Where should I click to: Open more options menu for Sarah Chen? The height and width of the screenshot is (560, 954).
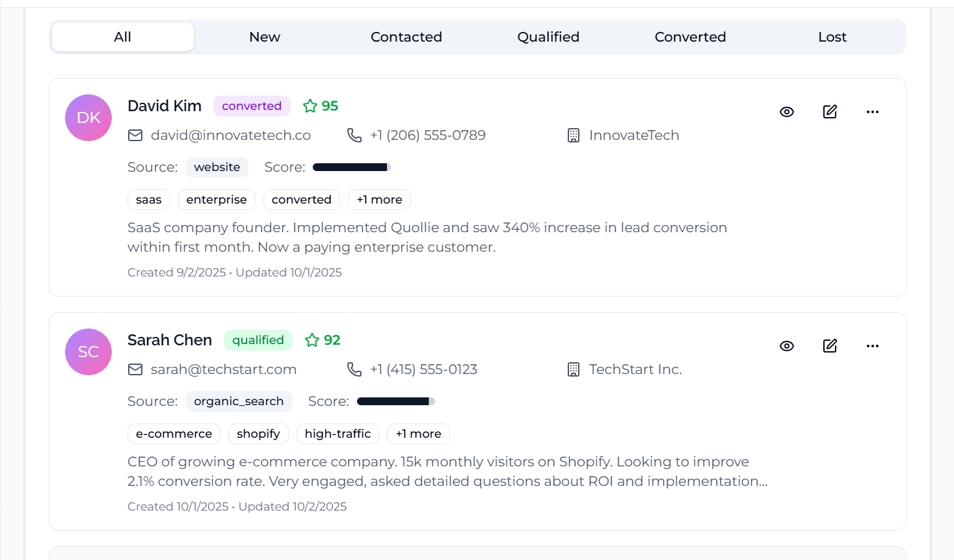point(873,346)
